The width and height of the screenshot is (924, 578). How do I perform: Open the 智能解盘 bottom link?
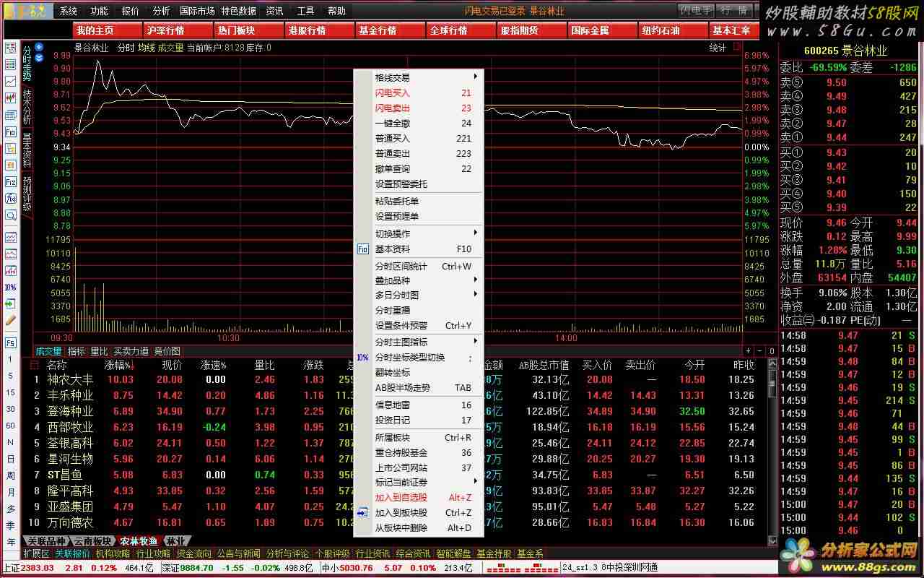pos(453,553)
